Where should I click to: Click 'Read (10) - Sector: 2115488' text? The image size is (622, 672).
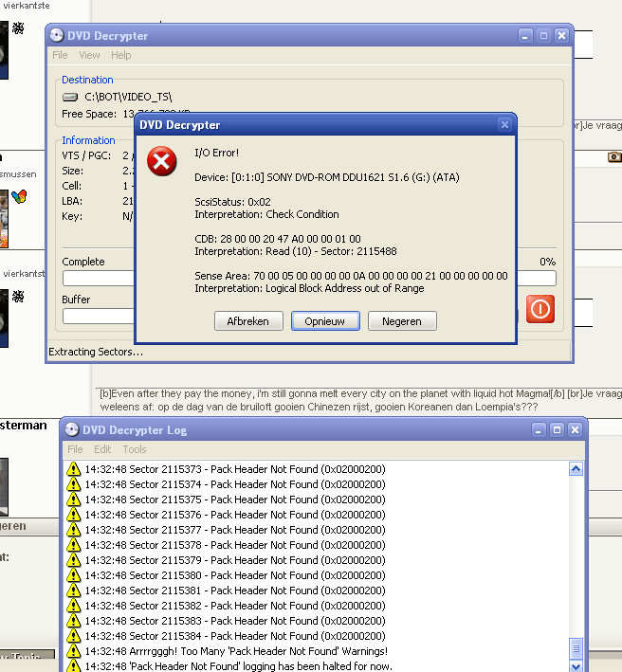pos(331,251)
